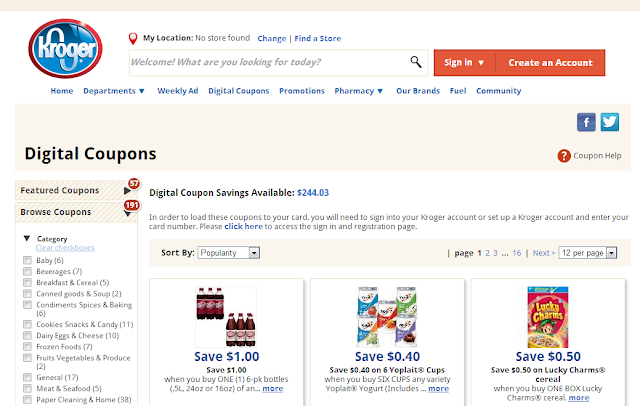Viewport: 640px width, 406px height.
Task: Open the Weekly Ad menu item
Action: pyautogui.click(x=178, y=91)
